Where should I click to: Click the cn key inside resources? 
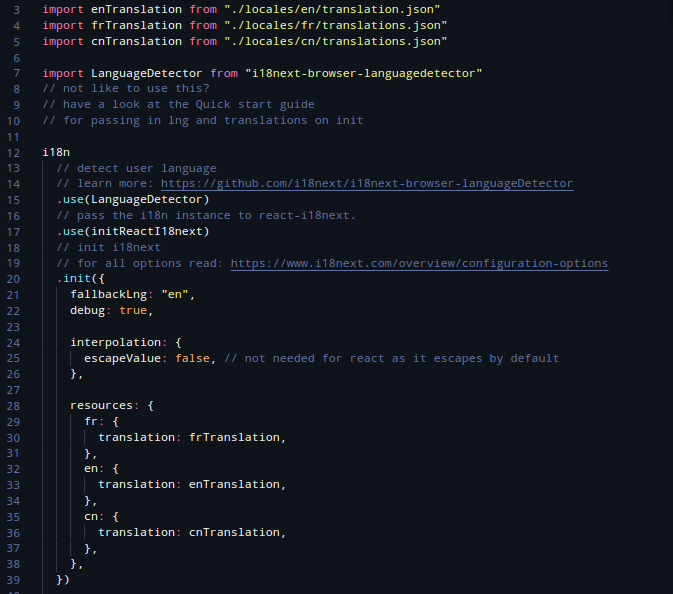(x=91, y=516)
